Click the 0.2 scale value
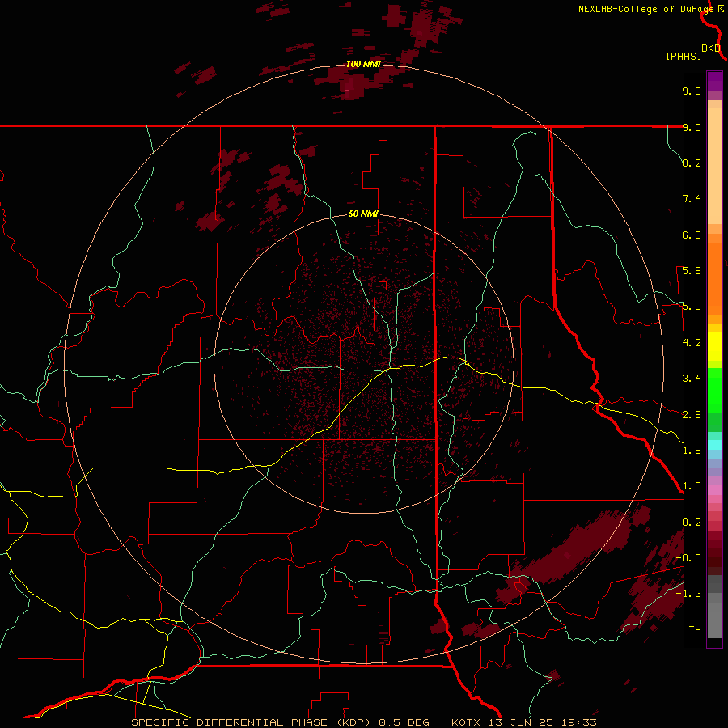Image resolution: width=728 pixels, height=728 pixels. [x=692, y=523]
